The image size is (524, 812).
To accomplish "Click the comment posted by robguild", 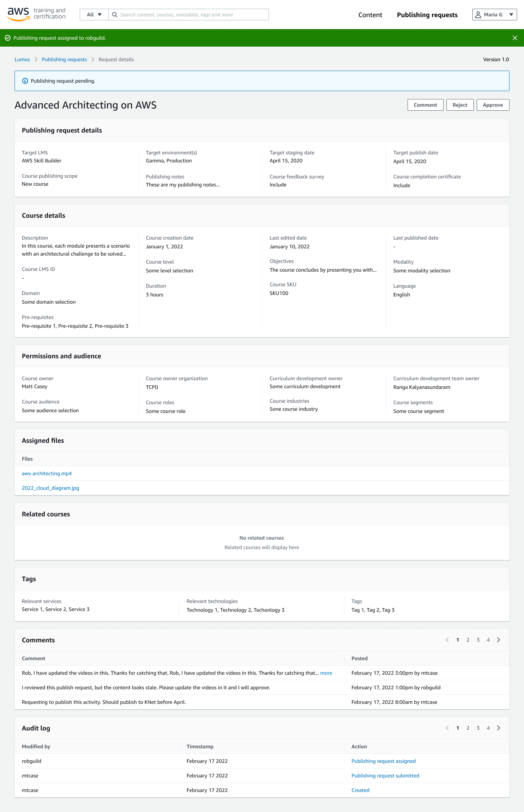I will 146,687.
